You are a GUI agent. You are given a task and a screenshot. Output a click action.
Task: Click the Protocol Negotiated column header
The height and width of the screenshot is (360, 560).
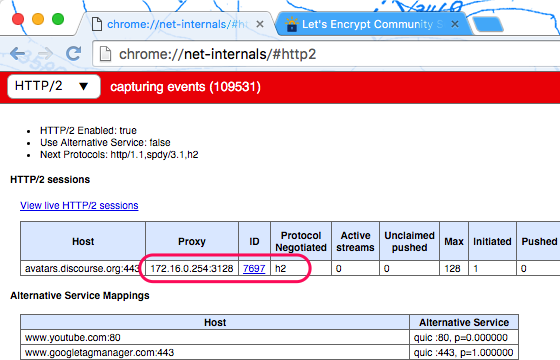(x=301, y=241)
